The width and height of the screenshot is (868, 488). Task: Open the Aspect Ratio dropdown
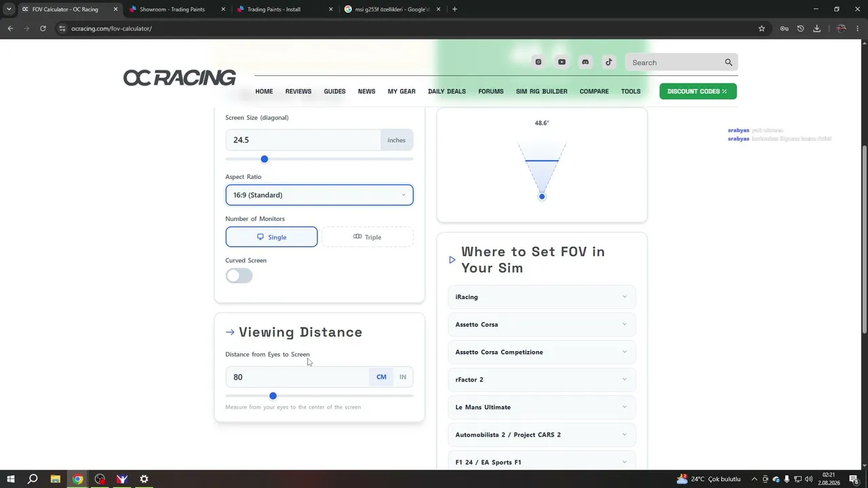[x=319, y=195]
